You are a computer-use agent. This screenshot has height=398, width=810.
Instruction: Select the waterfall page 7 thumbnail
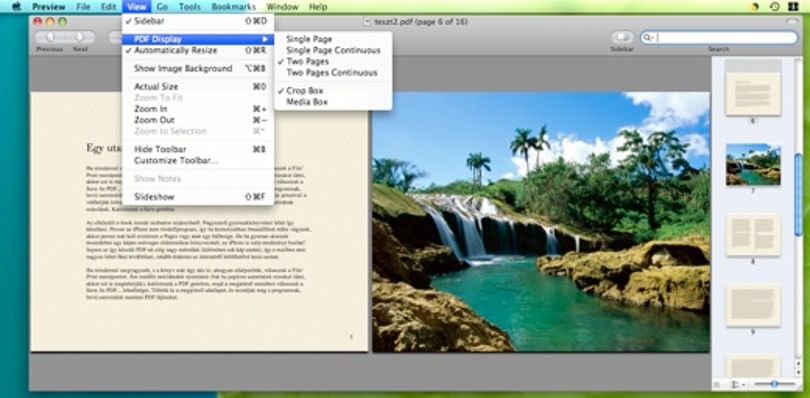click(x=753, y=164)
